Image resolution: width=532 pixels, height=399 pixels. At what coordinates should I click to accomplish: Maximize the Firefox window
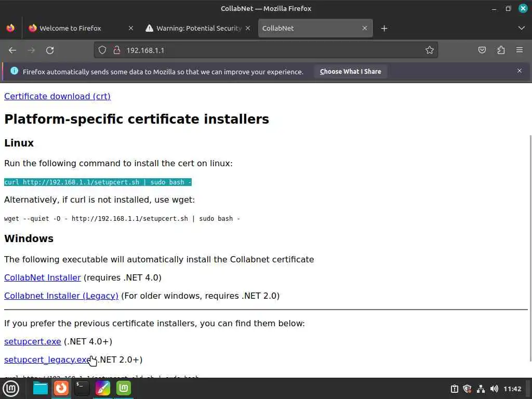[x=508, y=8]
